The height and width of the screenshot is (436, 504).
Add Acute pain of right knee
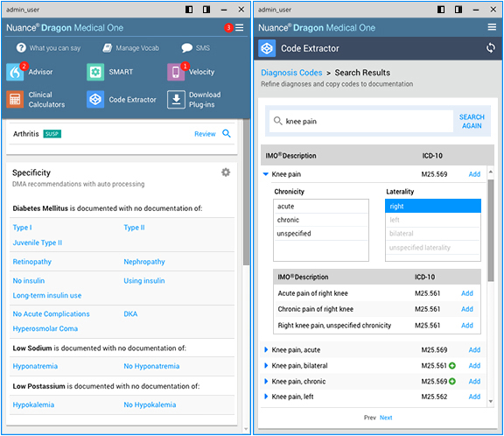tap(467, 293)
